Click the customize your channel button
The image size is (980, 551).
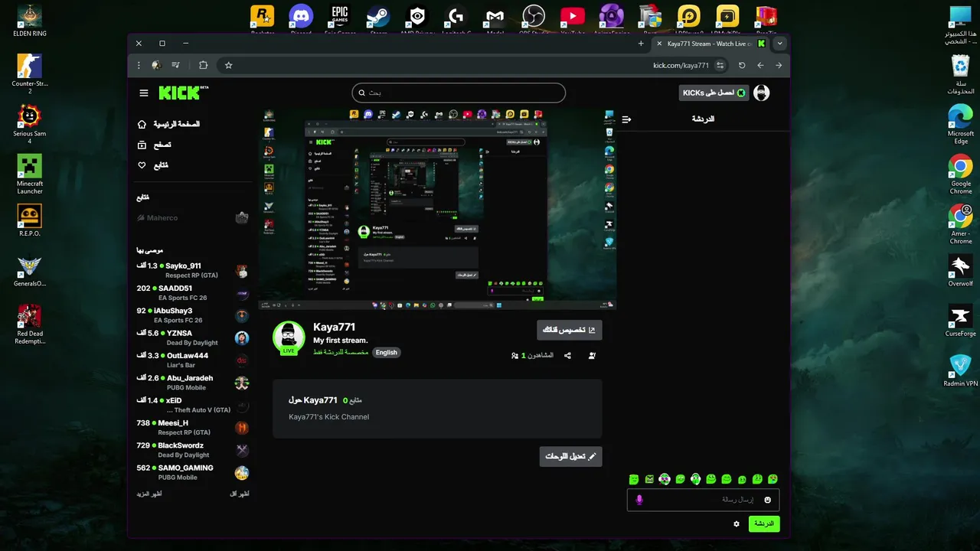[x=570, y=330]
